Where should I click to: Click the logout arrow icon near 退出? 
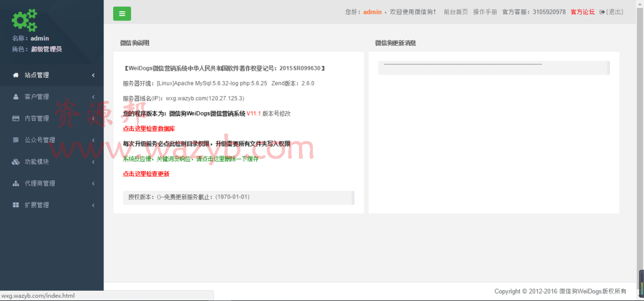(602, 12)
